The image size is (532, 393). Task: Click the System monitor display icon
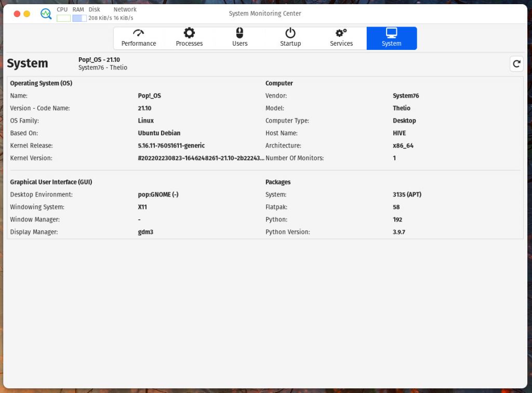[391, 32]
